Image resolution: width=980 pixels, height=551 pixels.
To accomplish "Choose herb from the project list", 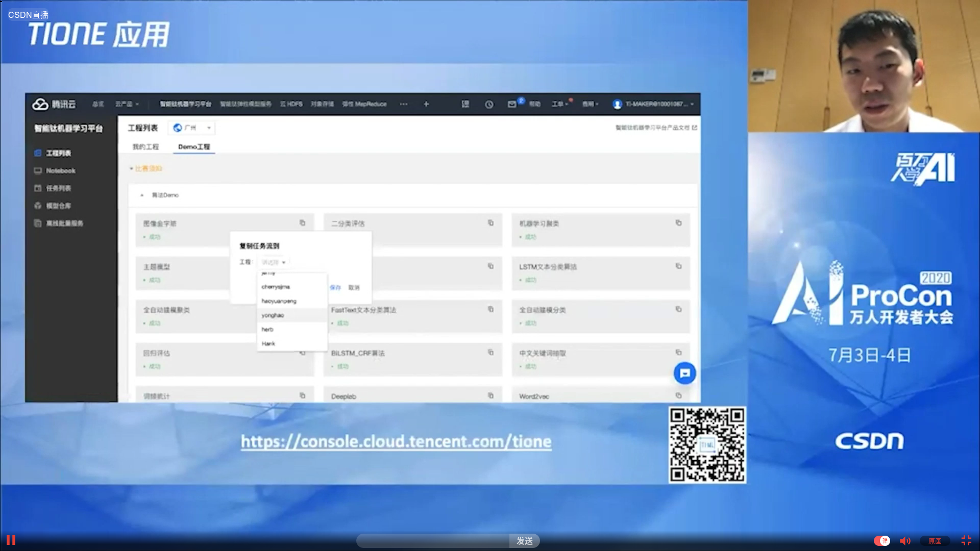I will coord(292,330).
